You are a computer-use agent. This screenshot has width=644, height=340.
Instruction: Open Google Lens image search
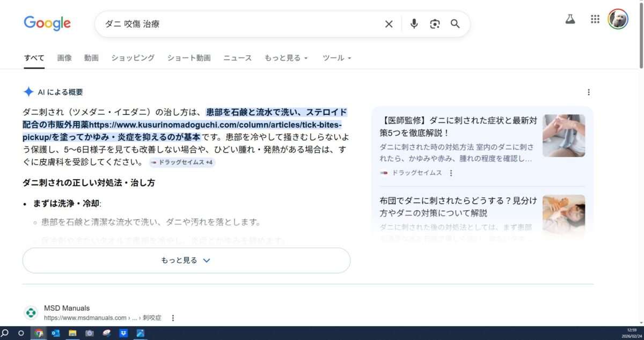point(435,24)
